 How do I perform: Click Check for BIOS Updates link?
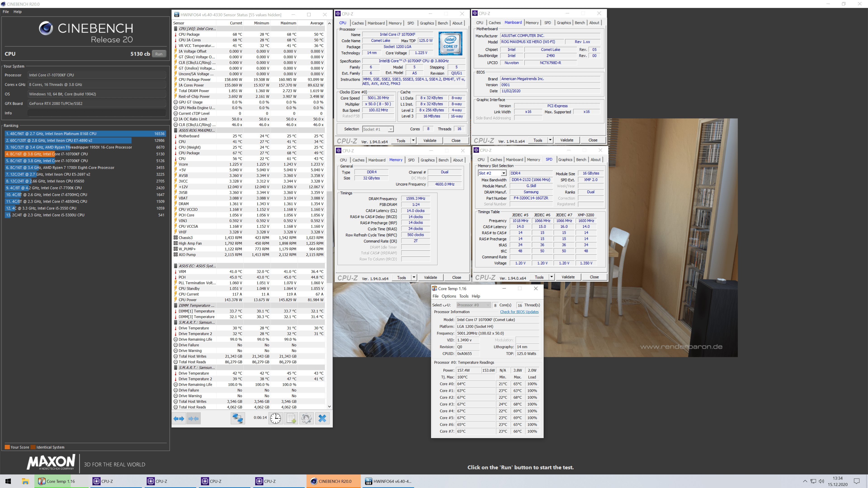[x=519, y=312]
